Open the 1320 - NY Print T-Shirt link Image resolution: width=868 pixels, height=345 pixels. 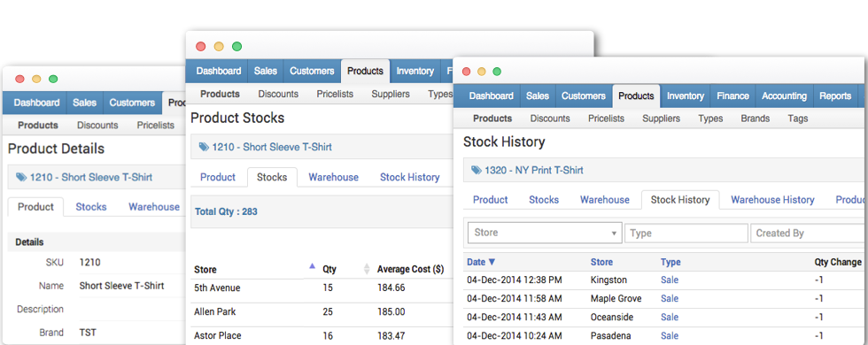[x=533, y=170]
